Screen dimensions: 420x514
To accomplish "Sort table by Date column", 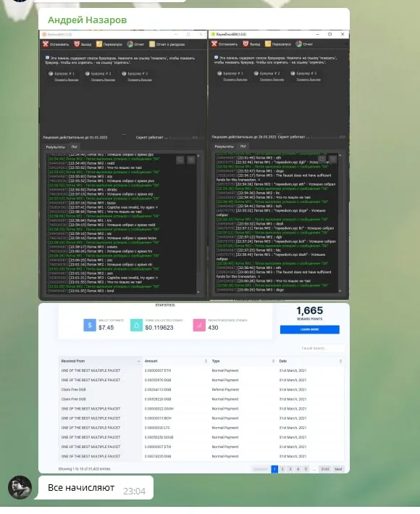I will [311, 361].
